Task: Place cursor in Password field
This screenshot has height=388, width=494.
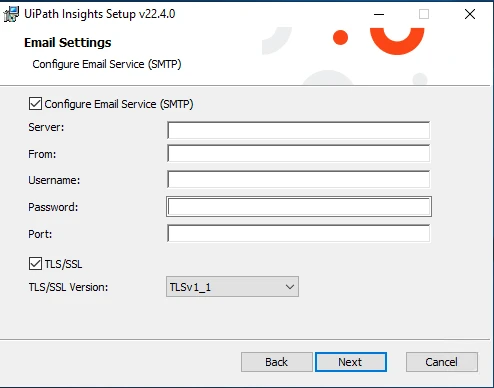Action: pyautogui.click(x=299, y=207)
